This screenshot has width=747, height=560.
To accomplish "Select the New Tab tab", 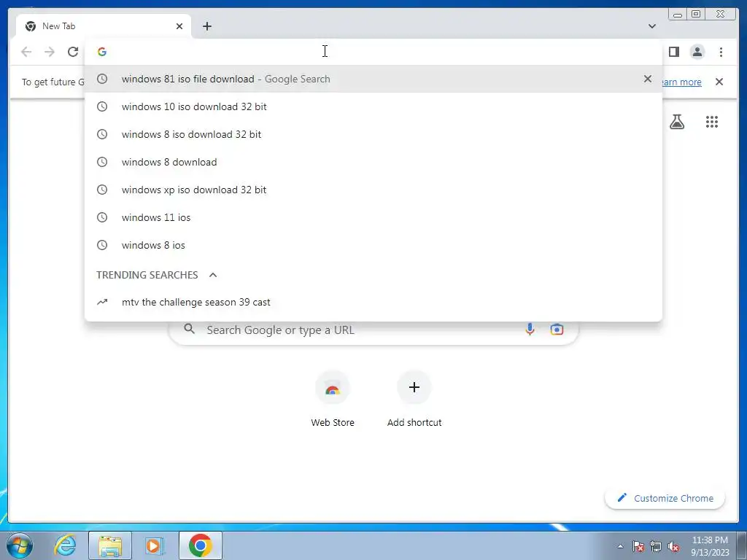I will point(104,26).
